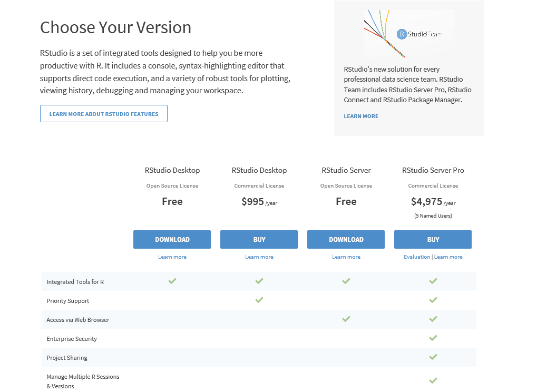The height and width of the screenshot is (392, 556).
Task: Download RStudio Server open source version
Action: 346,240
